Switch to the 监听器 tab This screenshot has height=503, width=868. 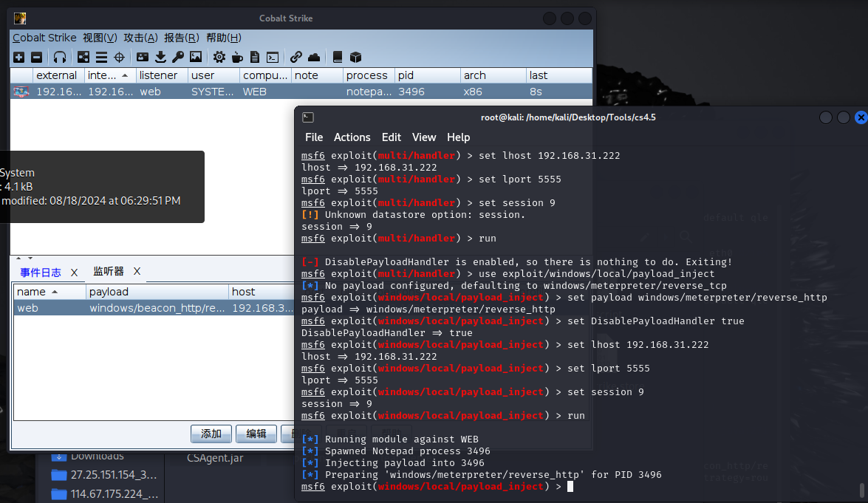click(x=109, y=271)
